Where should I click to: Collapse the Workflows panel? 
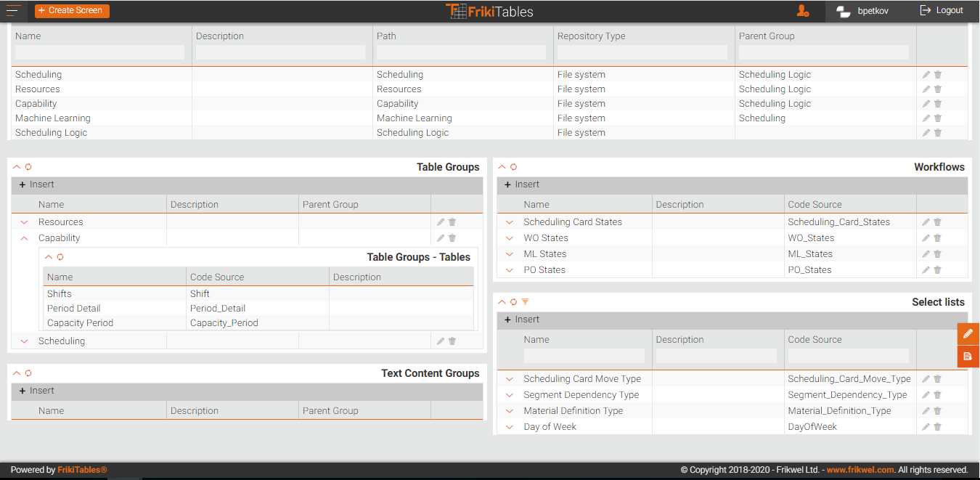point(502,167)
